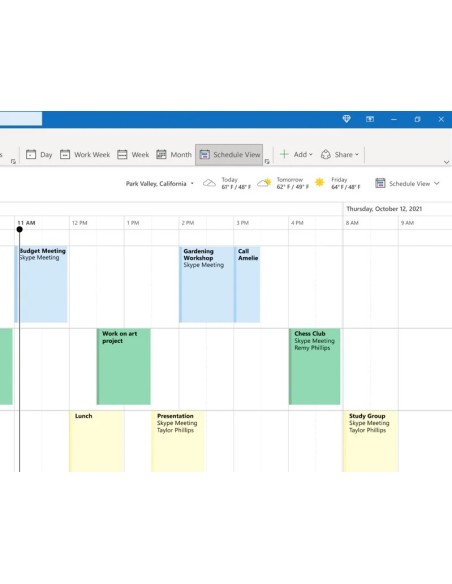Click tomorrow's partly sunny weather icon

coord(264,183)
